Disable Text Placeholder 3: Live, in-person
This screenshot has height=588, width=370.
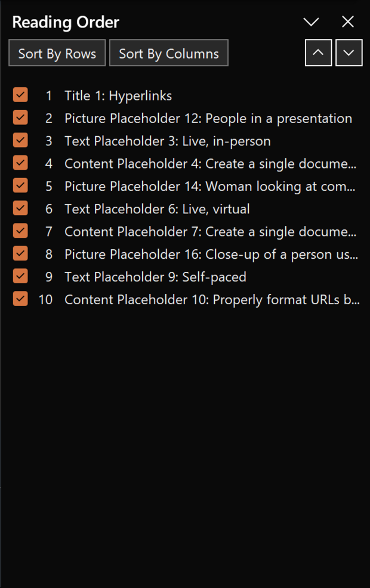20,140
